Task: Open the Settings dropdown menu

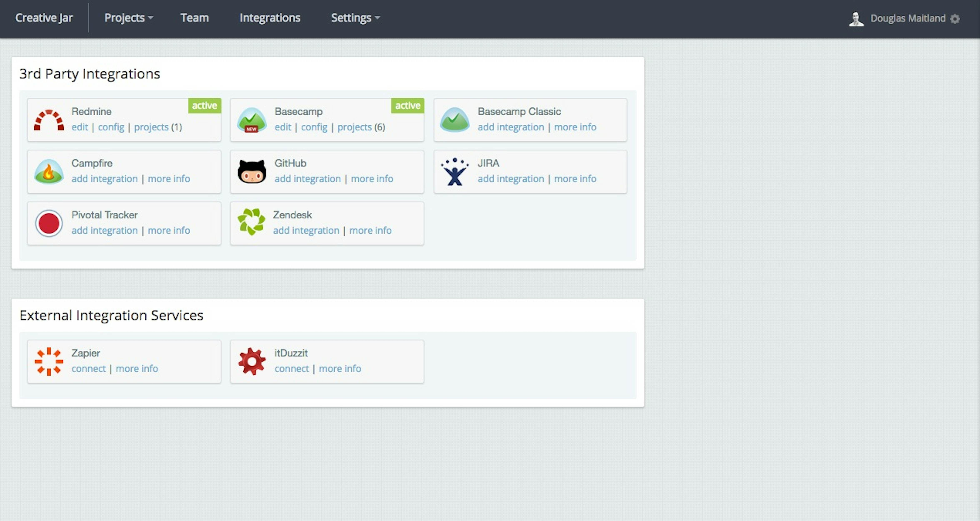Action: [x=355, y=18]
